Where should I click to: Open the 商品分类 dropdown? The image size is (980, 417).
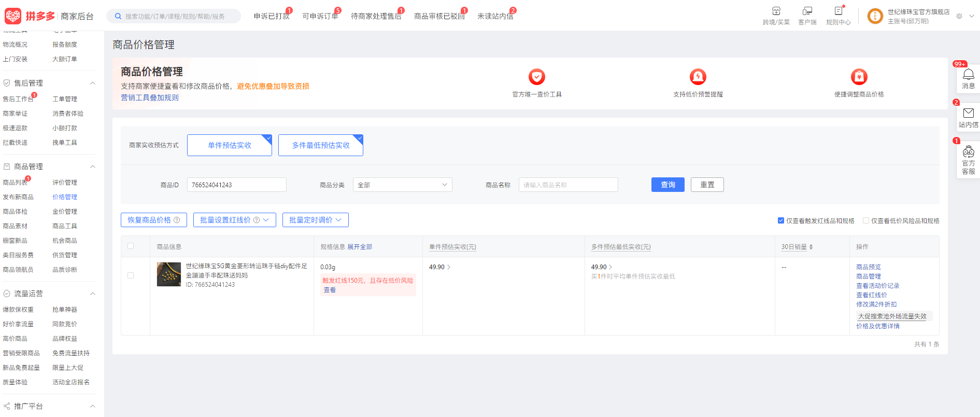(x=402, y=185)
